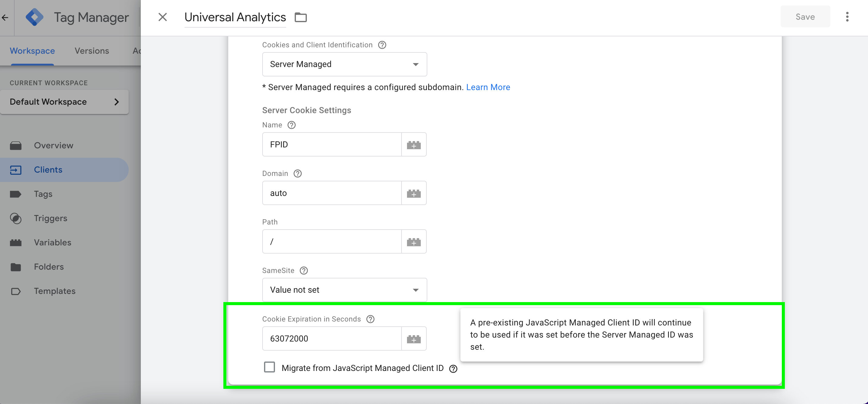The height and width of the screenshot is (404, 868).
Task: Insert variable for the Name field
Action: pos(414,144)
